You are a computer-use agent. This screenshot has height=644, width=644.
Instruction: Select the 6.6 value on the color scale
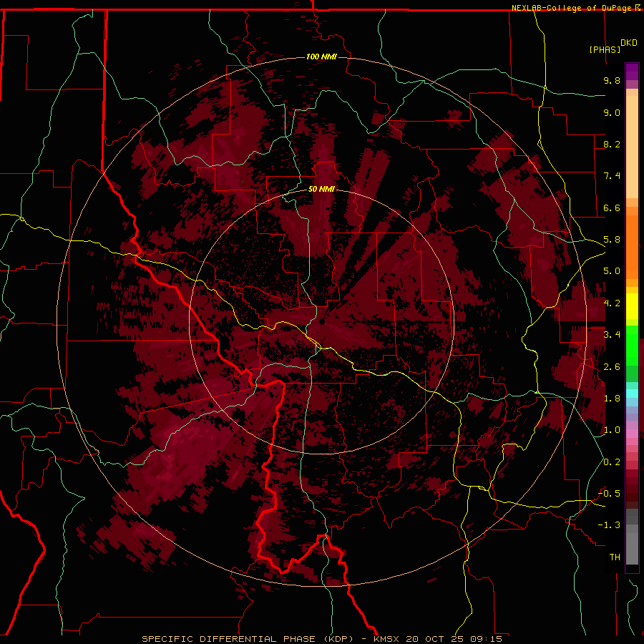[612, 208]
